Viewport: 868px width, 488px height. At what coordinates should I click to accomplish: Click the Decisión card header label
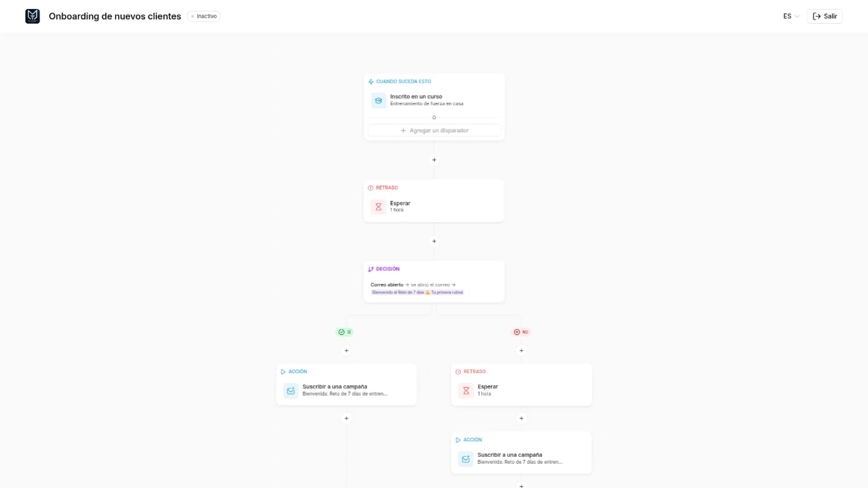click(x=388, y=269)
